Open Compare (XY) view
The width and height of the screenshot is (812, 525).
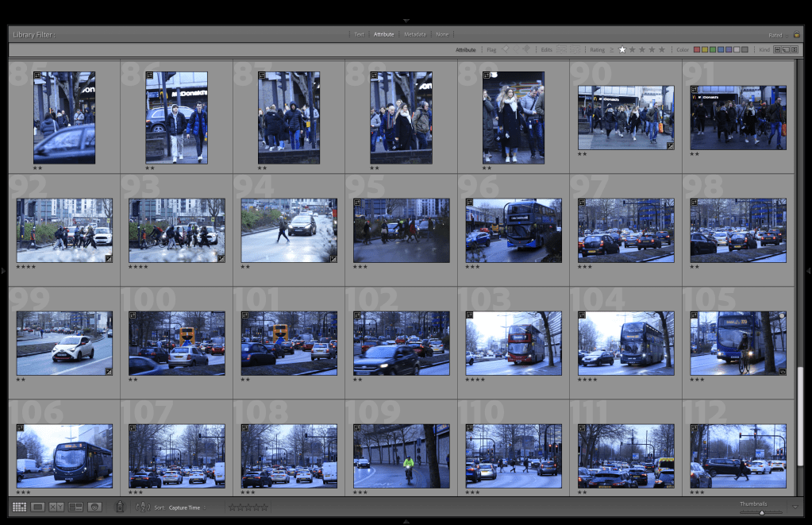[x=56, y=507]
